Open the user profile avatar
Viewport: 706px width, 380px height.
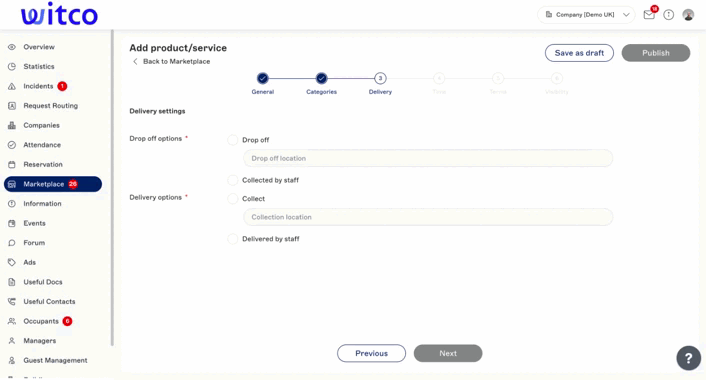click(x=688, y=15)
